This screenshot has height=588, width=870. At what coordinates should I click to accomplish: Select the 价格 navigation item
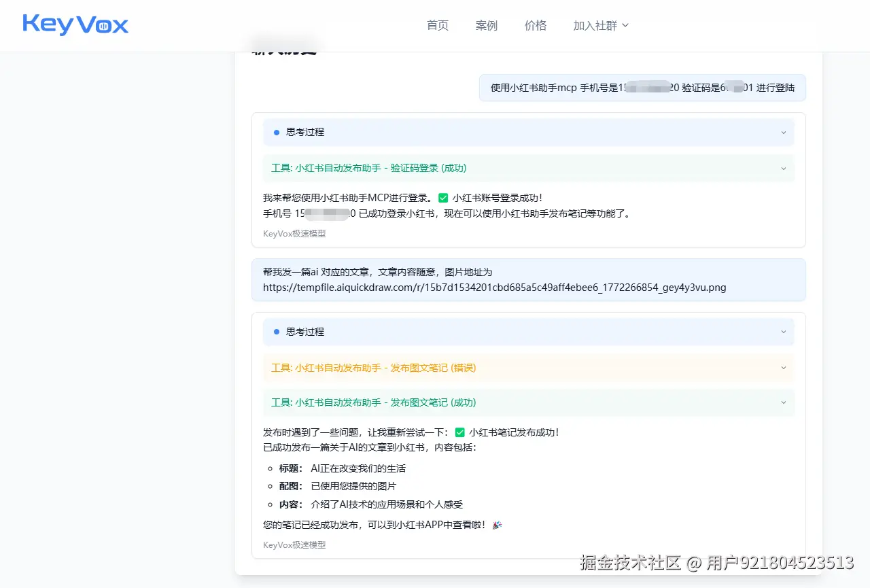pyautogui.click(x=535, y=25)
